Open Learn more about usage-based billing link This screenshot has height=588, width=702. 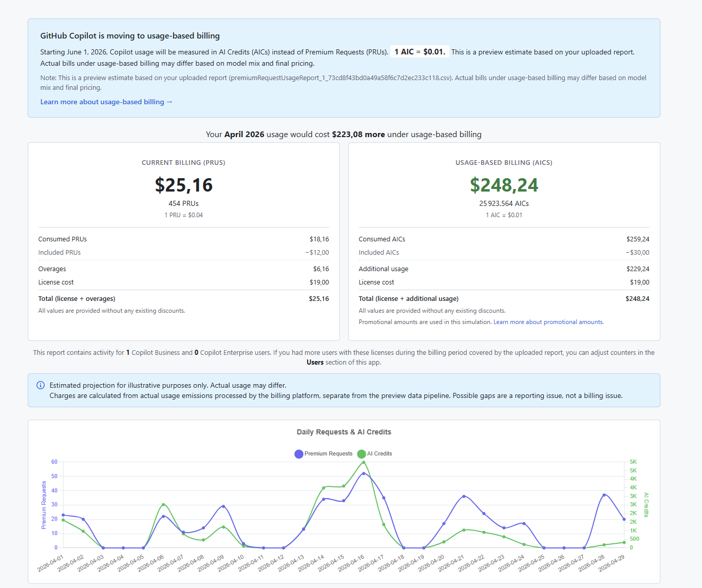click(106, 102)
